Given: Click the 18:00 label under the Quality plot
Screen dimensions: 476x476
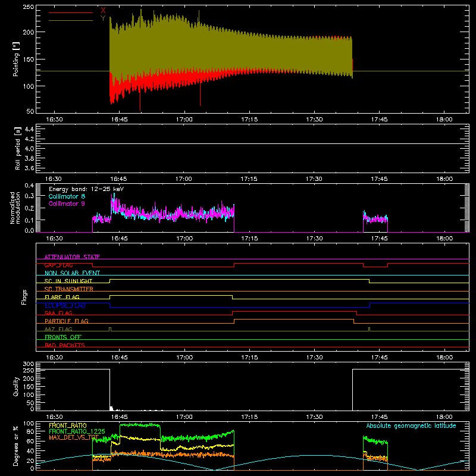Looking at the screenshot, I should 444,417.
